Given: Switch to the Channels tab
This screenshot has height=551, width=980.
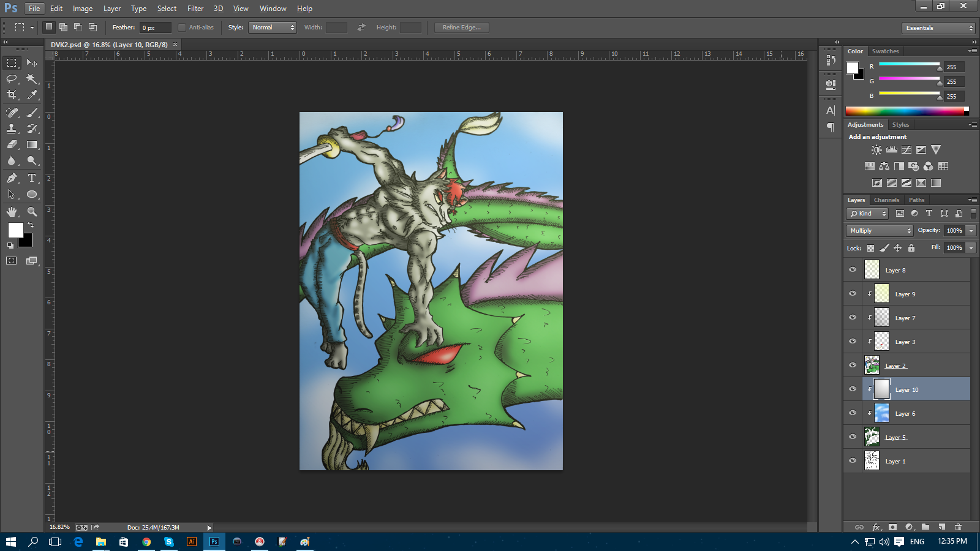Looking at the screenshot, I should [x=886, y=200].
